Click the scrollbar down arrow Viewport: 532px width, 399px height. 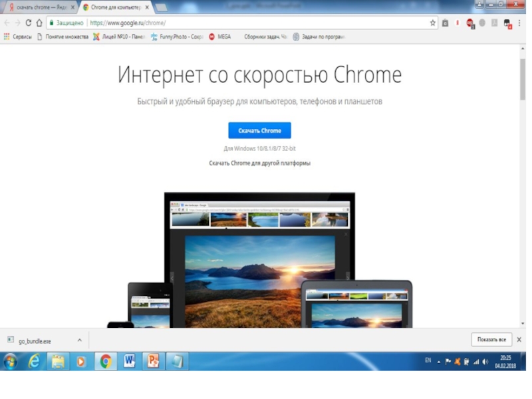click(523, 324)
